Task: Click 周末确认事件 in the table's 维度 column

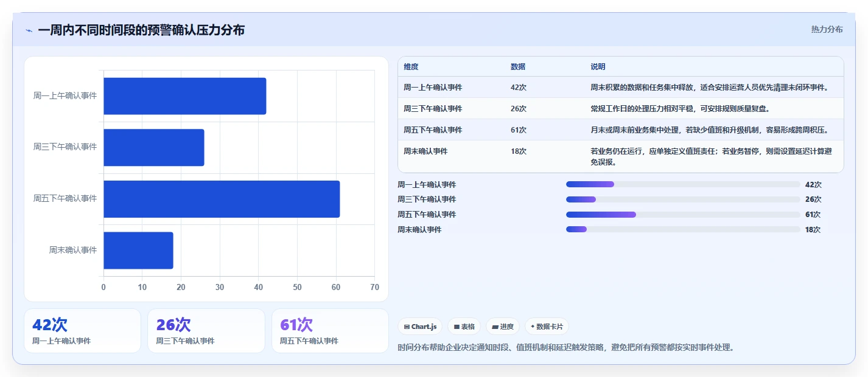Action: pyautogui.click(x=425, y=151)
